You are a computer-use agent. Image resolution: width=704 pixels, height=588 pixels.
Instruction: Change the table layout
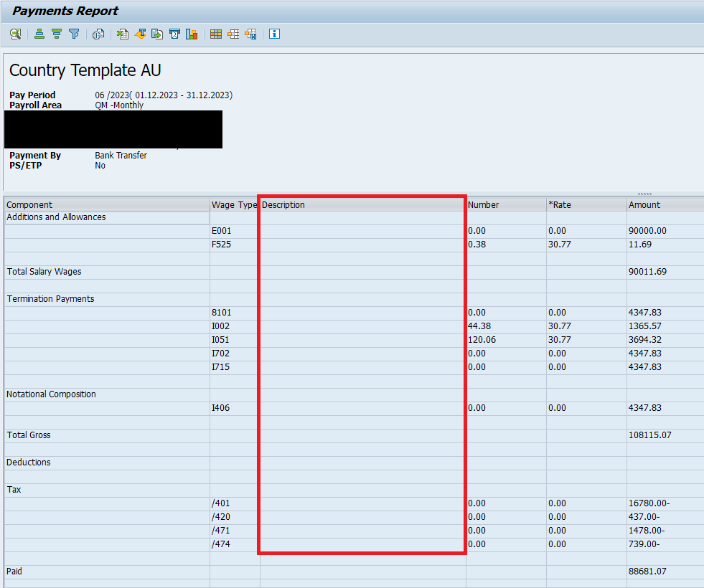point(216,34)
